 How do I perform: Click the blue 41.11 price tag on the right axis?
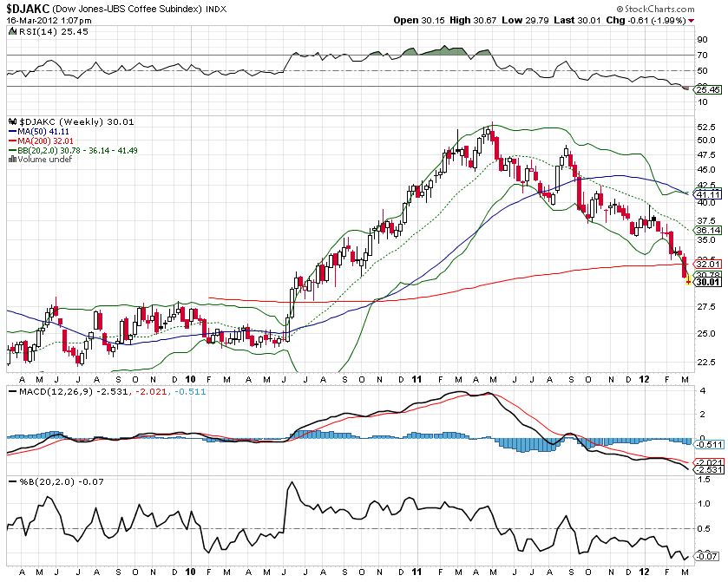pos(707,194)
